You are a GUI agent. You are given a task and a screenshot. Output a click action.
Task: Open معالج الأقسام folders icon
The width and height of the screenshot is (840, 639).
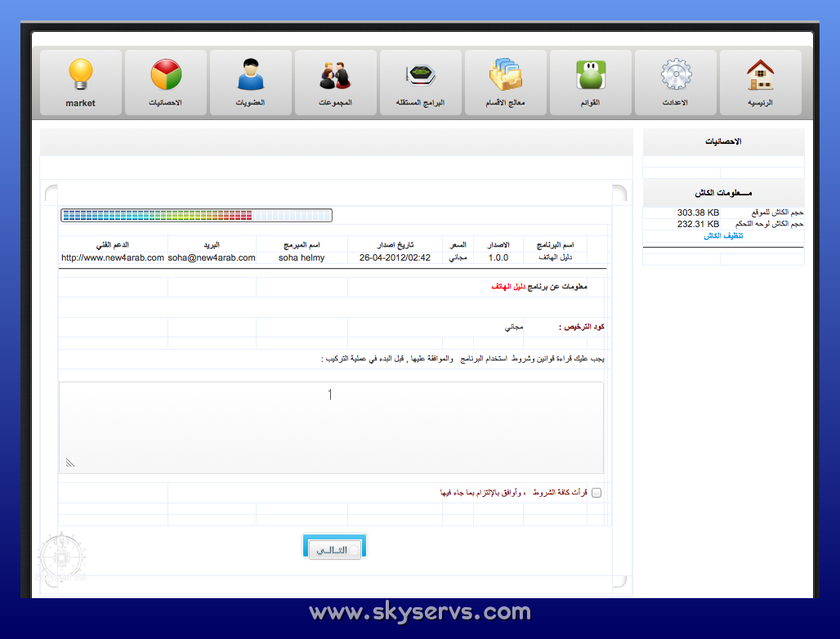coord(505,75)
